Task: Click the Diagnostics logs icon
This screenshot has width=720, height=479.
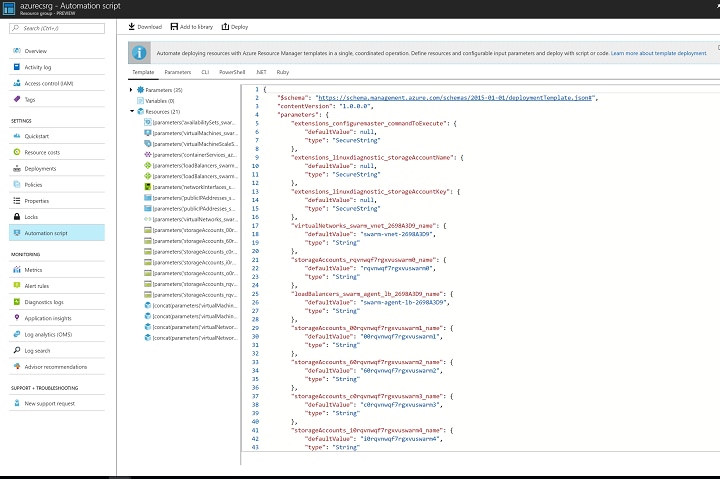Action: click(17, 302)
